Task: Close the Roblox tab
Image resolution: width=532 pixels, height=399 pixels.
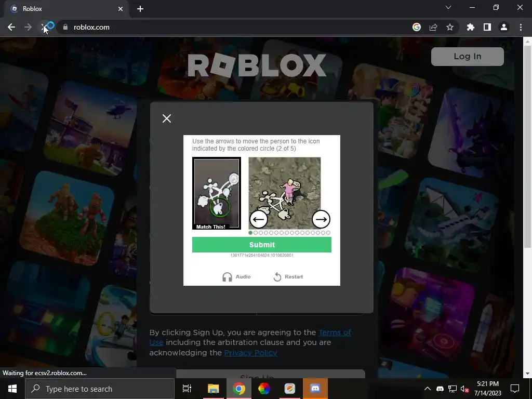Action: tap(121, 9)
